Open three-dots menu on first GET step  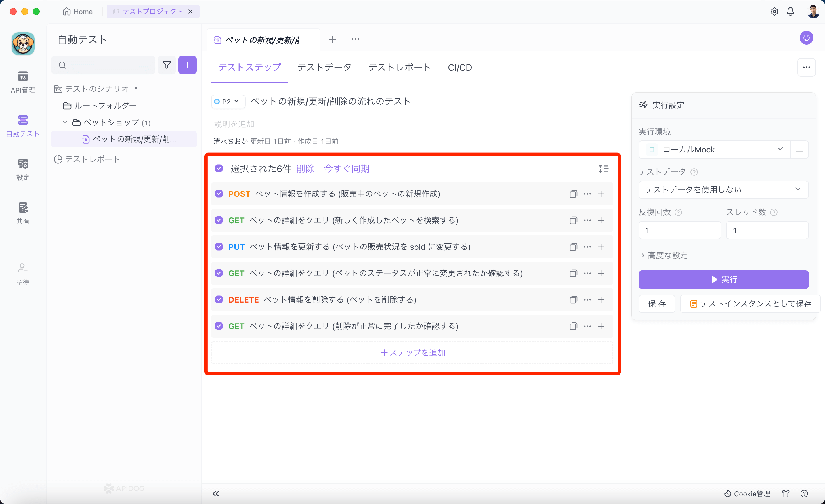point(587,220)
